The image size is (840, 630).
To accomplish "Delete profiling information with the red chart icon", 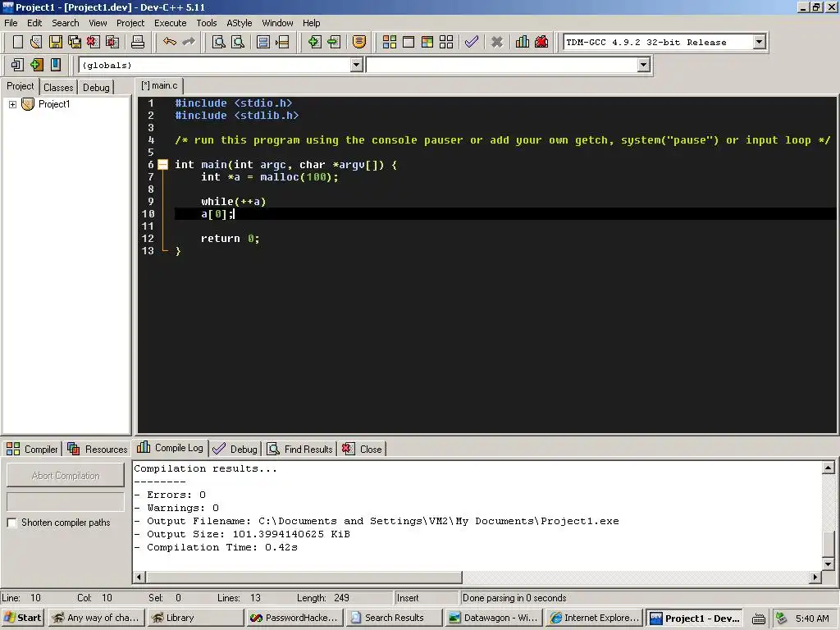I will (541, 42).
